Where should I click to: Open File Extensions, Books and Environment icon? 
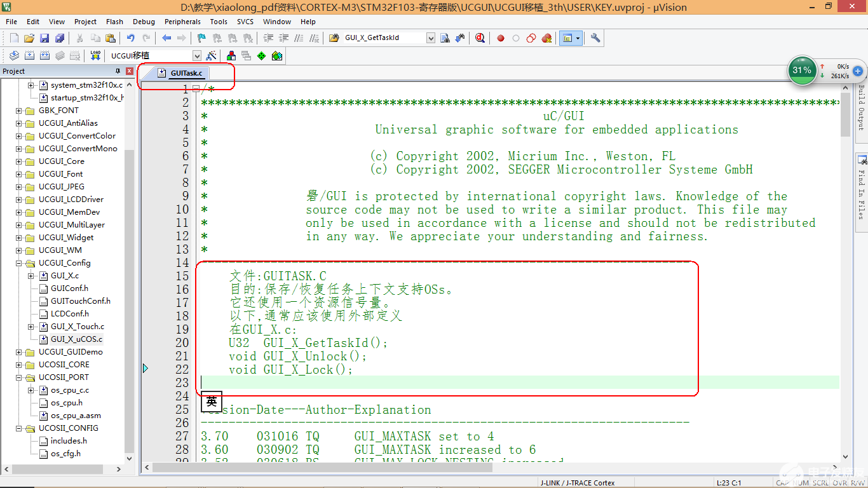click(x=231, y=56)
